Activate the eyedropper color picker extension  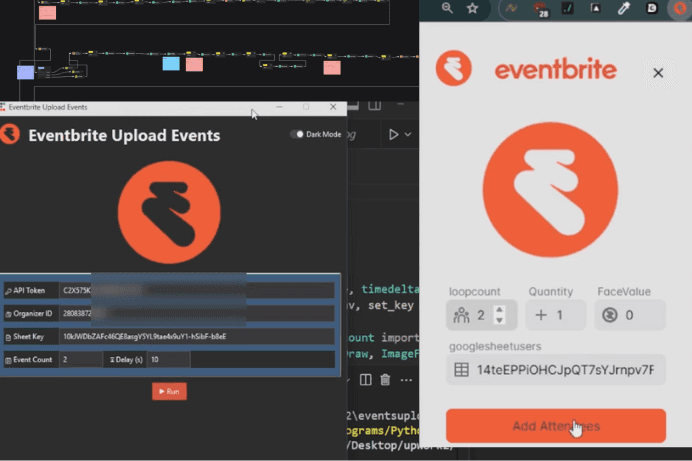tap(624, 8)
